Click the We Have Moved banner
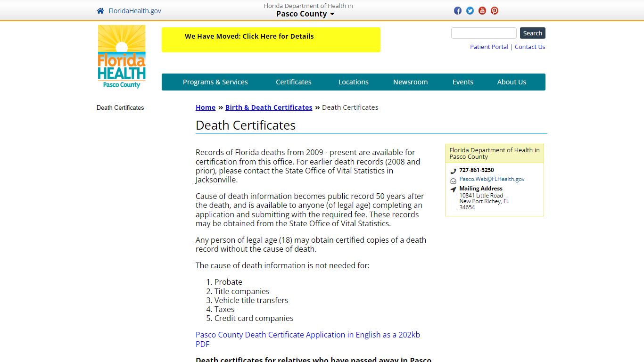Image resolution: width=644 pixels, height=362 pixels. [271, 40]
